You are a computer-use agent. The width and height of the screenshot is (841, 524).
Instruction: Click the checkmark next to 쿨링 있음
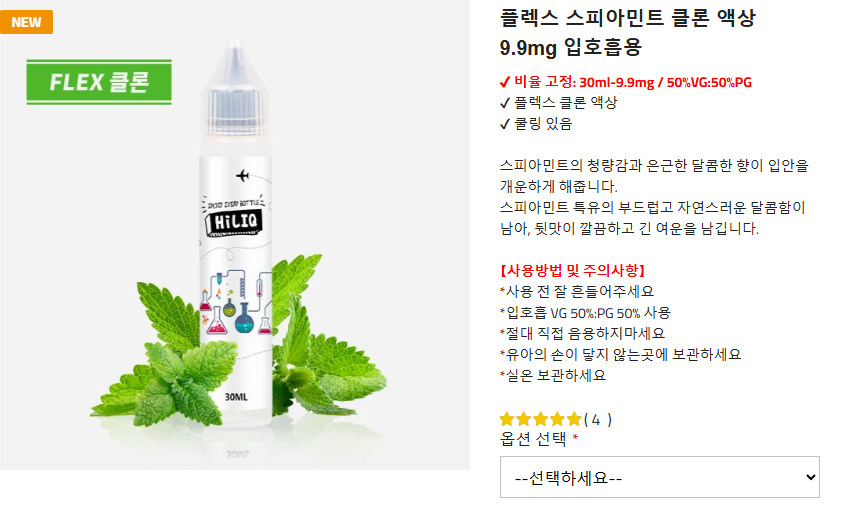click(x=505, y=124)
